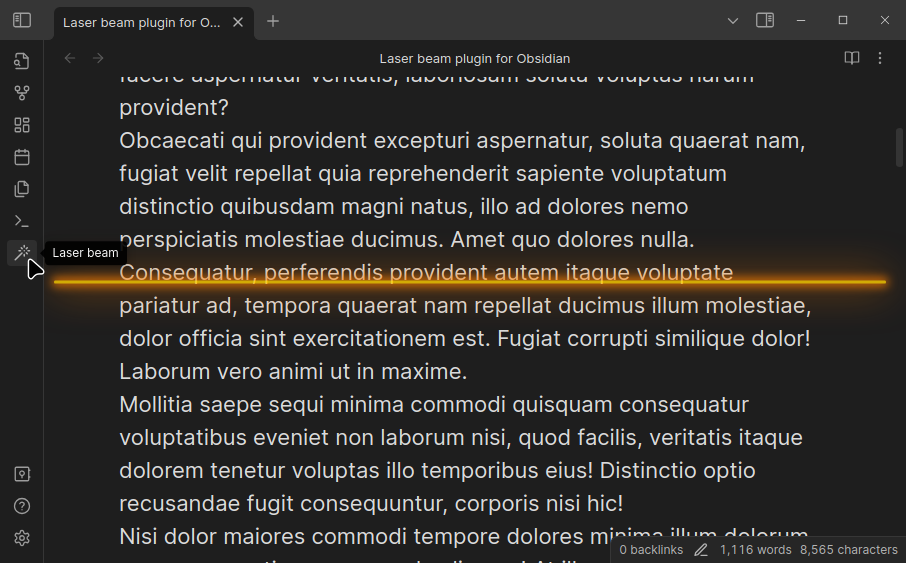Click on the word "Obcaecati" in the note

coord(172,140)
